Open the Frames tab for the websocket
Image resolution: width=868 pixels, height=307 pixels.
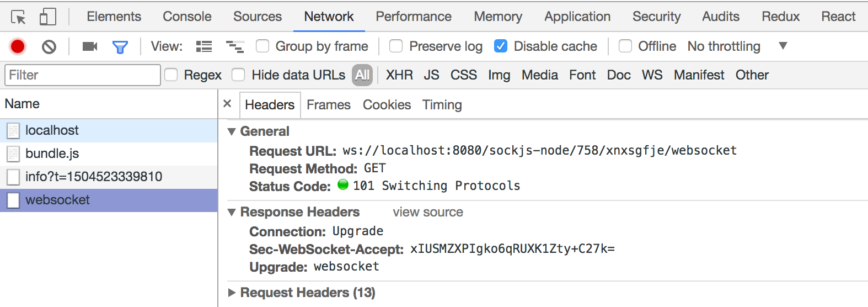328,105
